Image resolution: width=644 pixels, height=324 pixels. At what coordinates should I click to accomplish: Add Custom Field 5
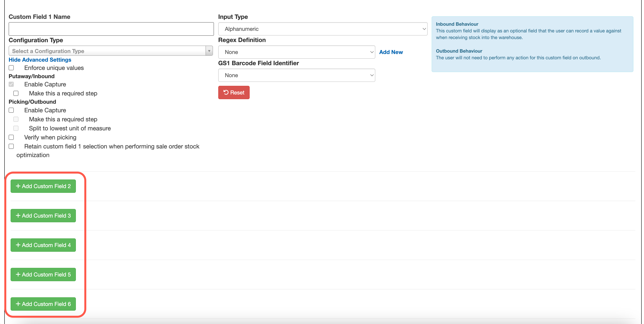point(43,275)
